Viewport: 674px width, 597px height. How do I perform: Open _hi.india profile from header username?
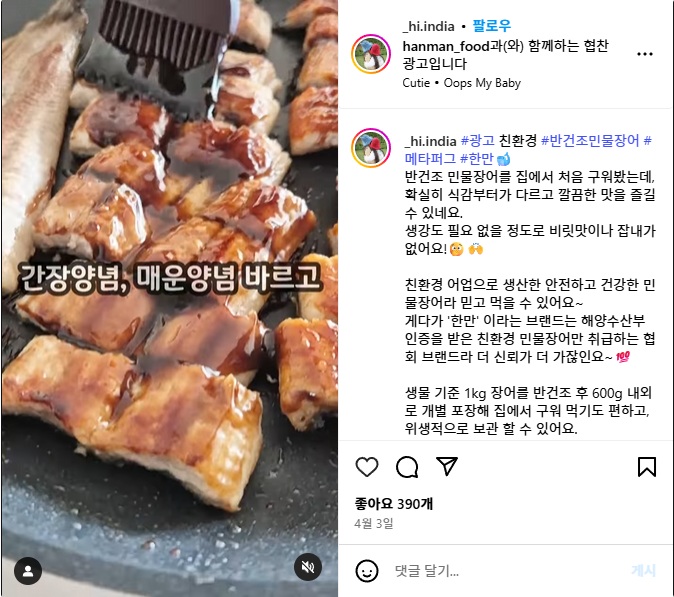[428, 26]
